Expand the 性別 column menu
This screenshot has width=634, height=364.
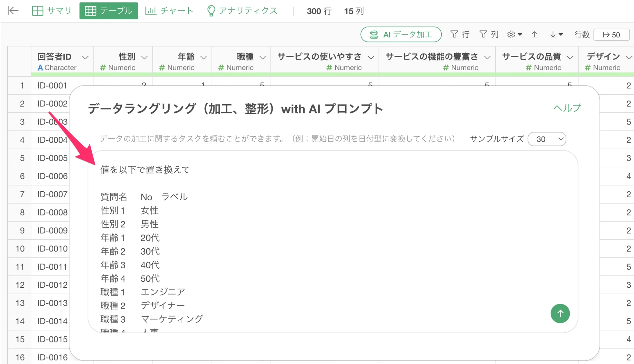(x=145, y=57)
